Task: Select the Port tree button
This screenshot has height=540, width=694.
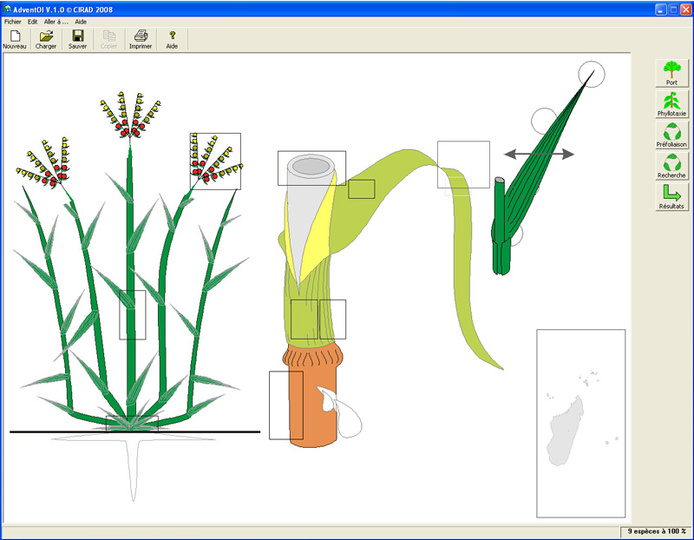Action: point(672,72)
